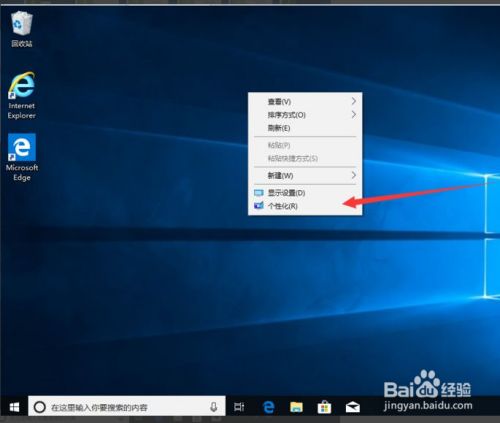Click the display settings monitor icon
Viewport: 500px width, 423px height.
click(x=259, y=193)
